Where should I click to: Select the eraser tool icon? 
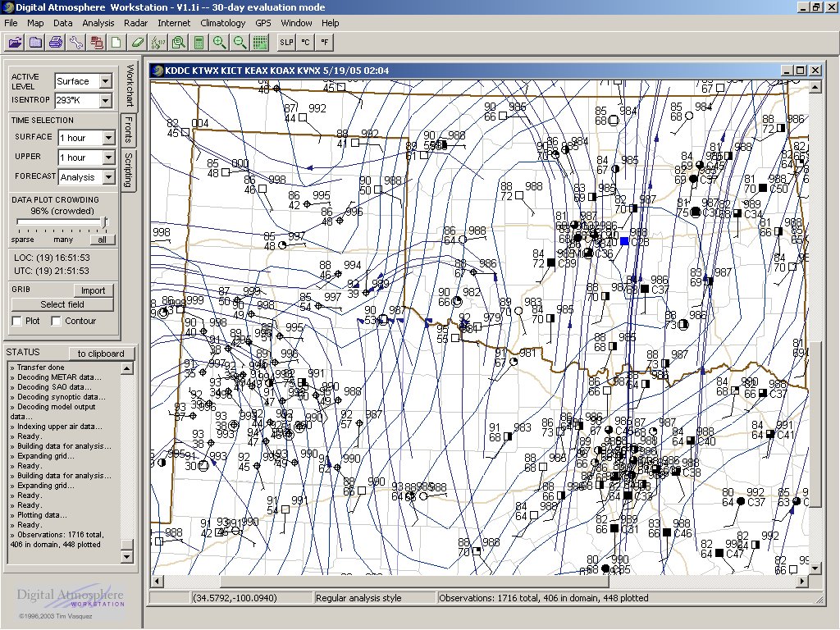138,43
